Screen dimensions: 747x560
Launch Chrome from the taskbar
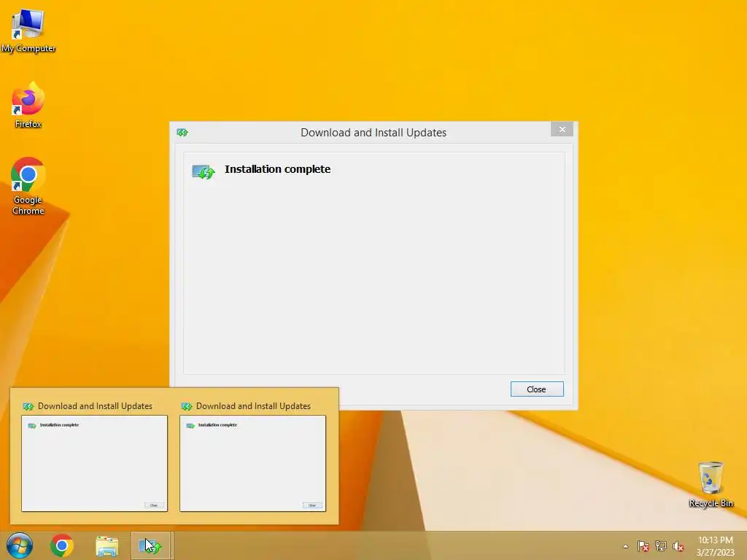tap(62, 545)
